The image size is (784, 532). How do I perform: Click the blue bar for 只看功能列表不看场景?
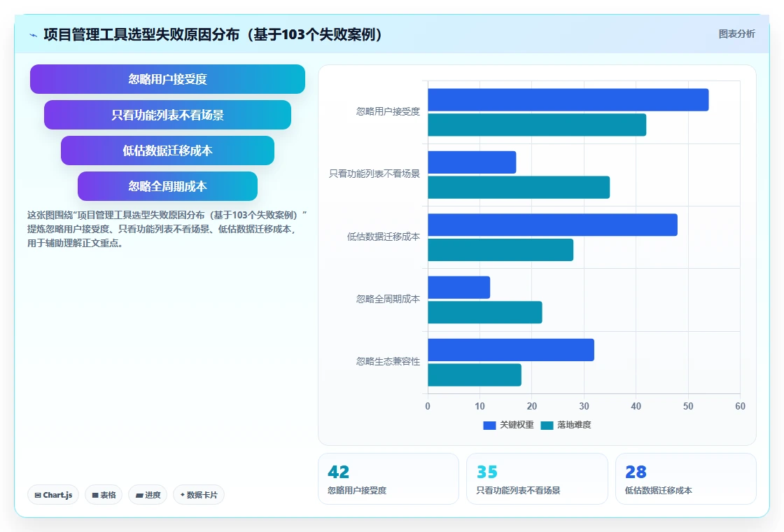pyautogui.click(x=472, y=162)
